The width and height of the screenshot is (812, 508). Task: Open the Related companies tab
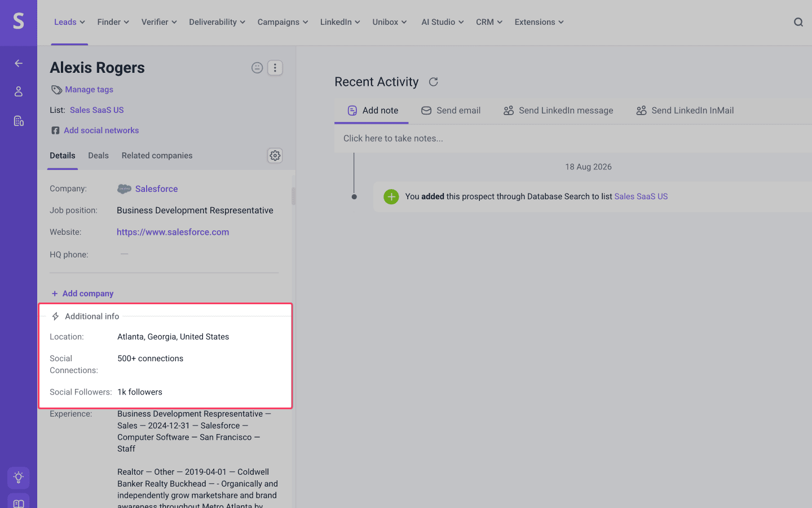click(x=157, y=155)
